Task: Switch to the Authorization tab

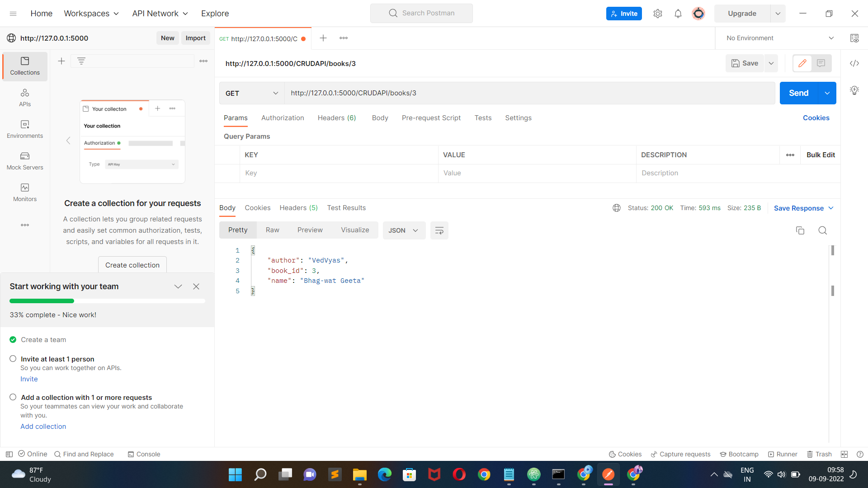Action: (x=282, y=118)
